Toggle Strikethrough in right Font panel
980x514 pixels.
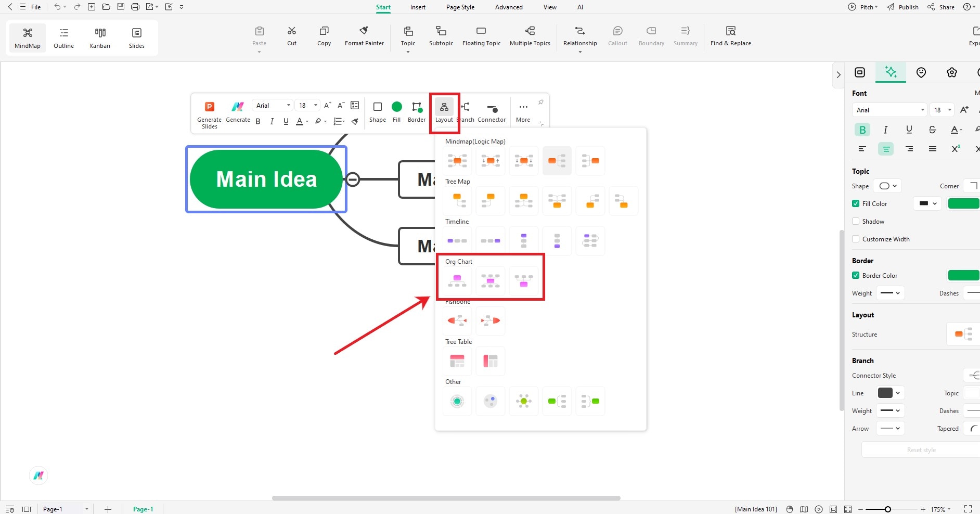point(932,130)
